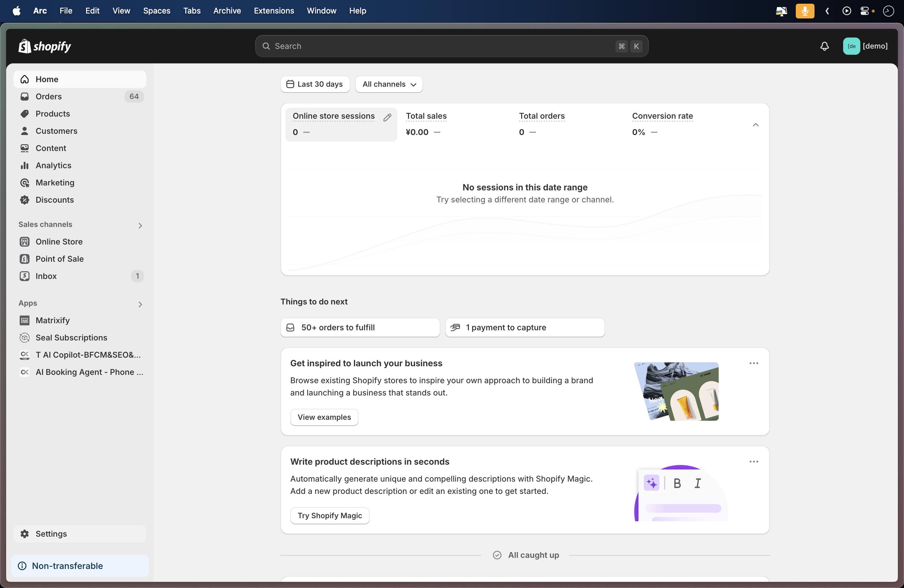The image size is (904, 588).
Task: Click the macOS microphone menu bar icon
Action: tap(804, 11)
